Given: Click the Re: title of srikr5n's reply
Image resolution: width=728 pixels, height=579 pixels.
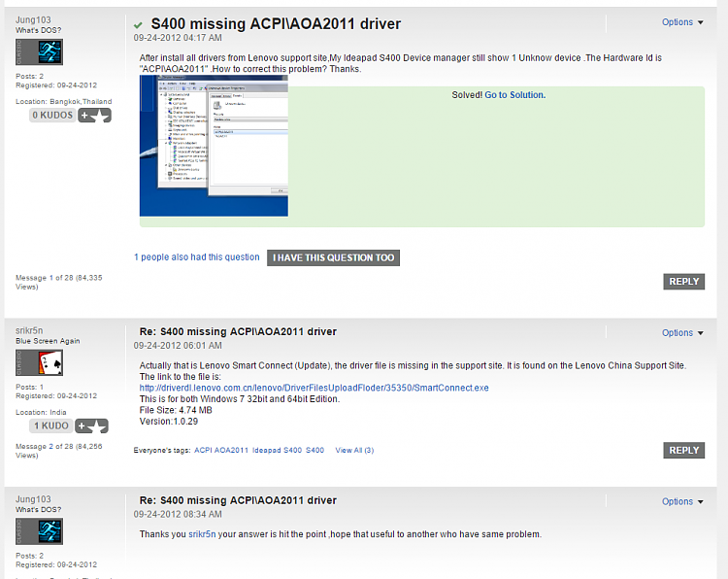Looking at the screenshot, I should click(238, 332).
